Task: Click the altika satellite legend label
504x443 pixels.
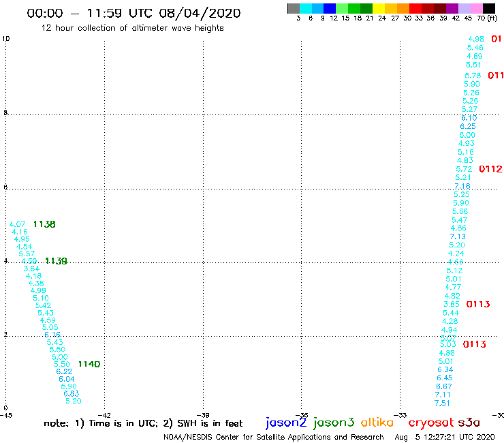Action: click(377, 423)
